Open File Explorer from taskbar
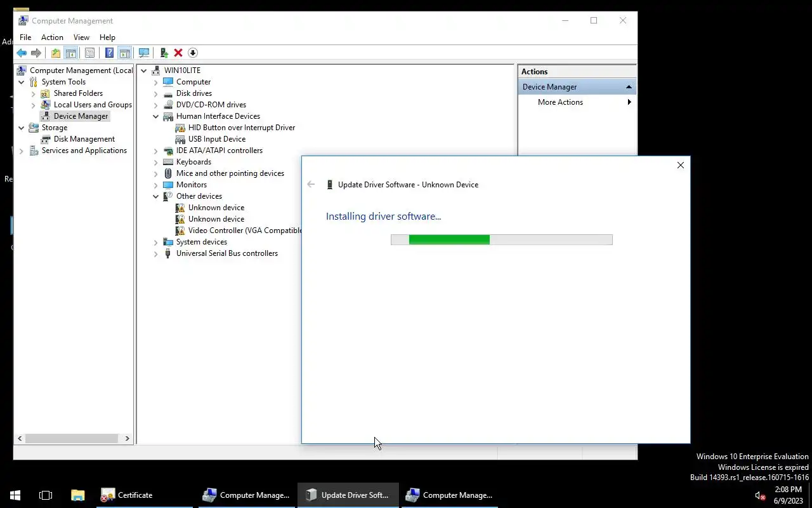 coord(77,495)
